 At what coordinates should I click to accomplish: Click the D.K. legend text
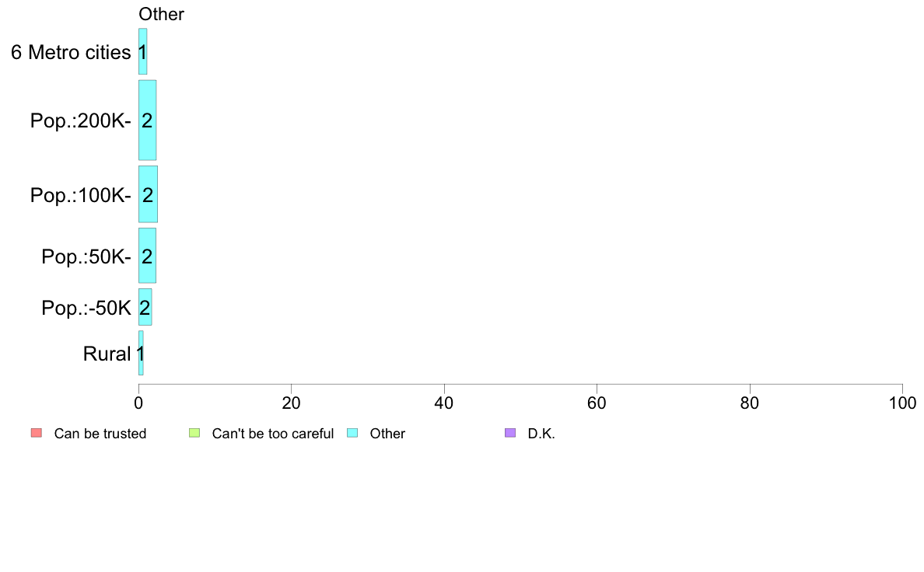tap(541, 434)
